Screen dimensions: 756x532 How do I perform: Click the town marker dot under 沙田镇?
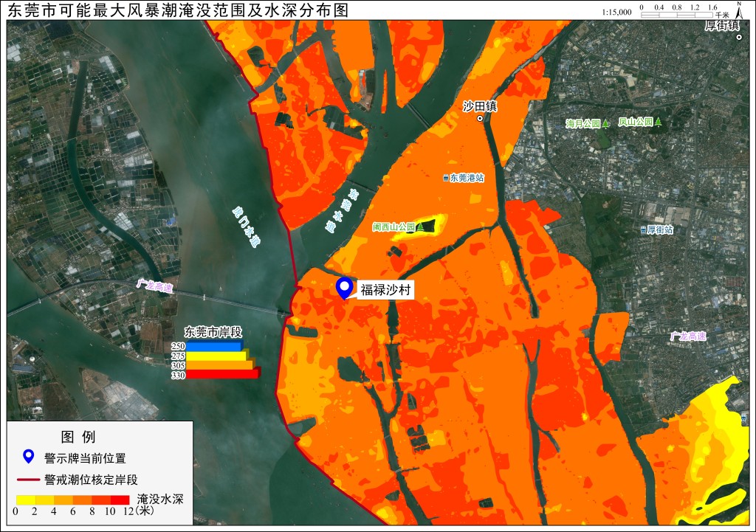coord(480,118)
